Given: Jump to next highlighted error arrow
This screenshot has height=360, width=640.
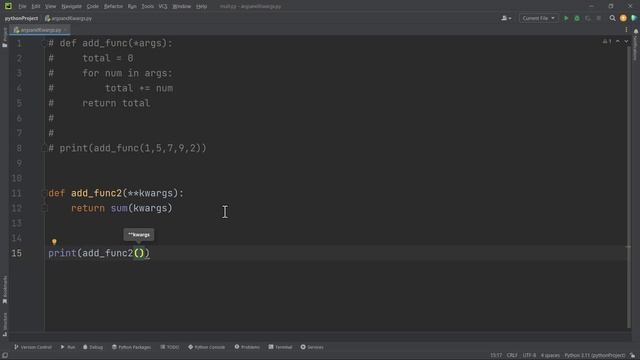Looking at the screenshot, I should [x=626, y=42].
